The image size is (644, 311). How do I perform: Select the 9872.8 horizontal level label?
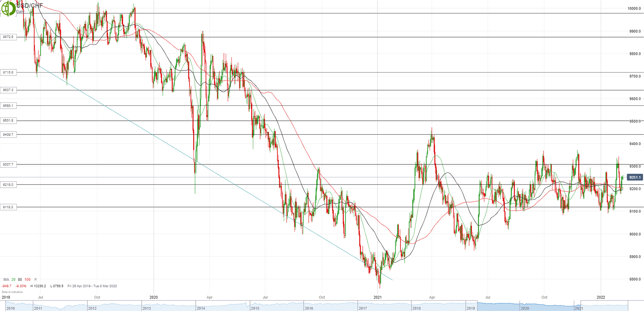click(x=8, y=37)
